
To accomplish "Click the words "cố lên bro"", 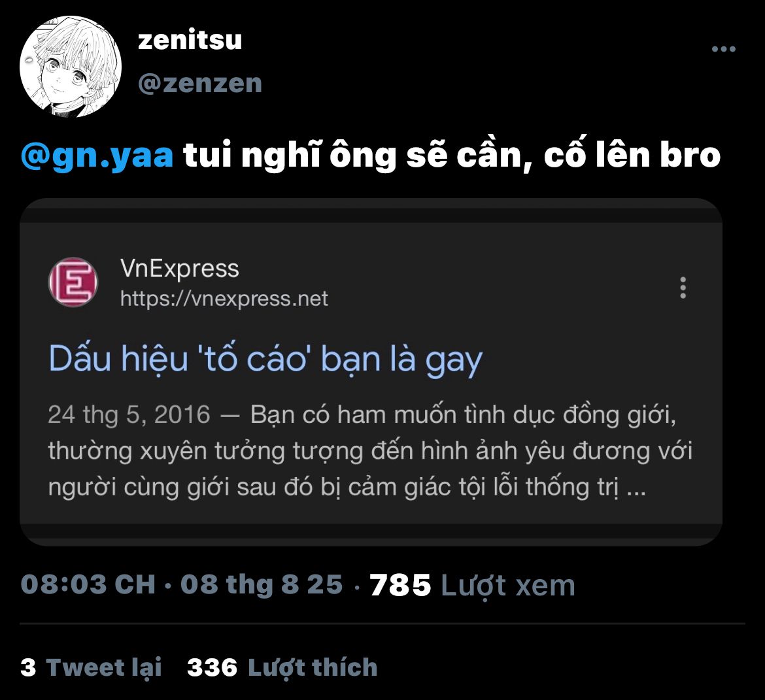I will click(632, 156).
